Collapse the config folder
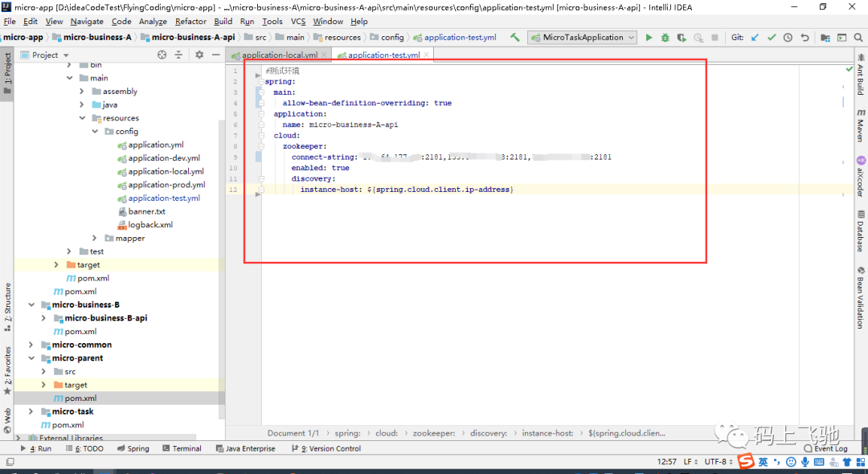Screen dimensions: 868x474 pyautogui.click(x=95, y=131)
